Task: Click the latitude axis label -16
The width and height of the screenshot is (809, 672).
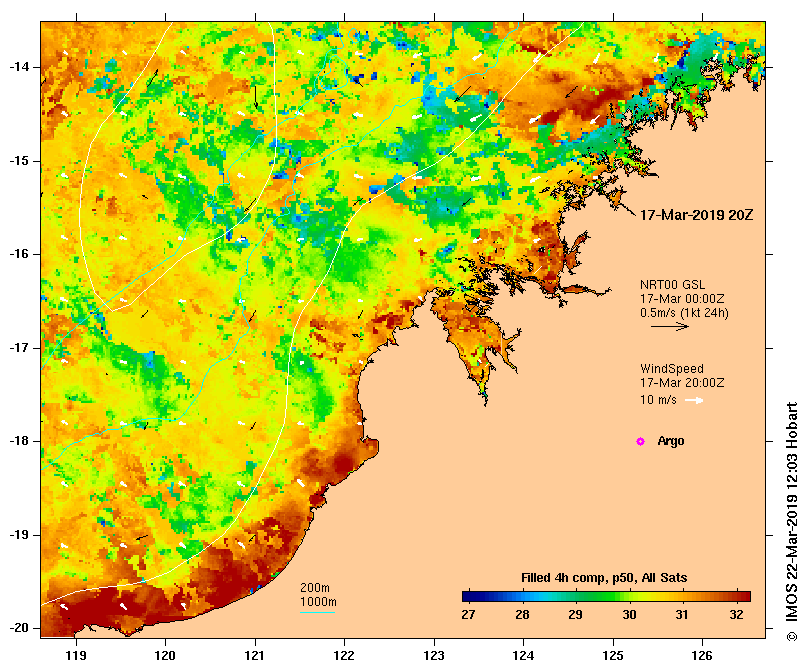Action: tap(19, 254)
